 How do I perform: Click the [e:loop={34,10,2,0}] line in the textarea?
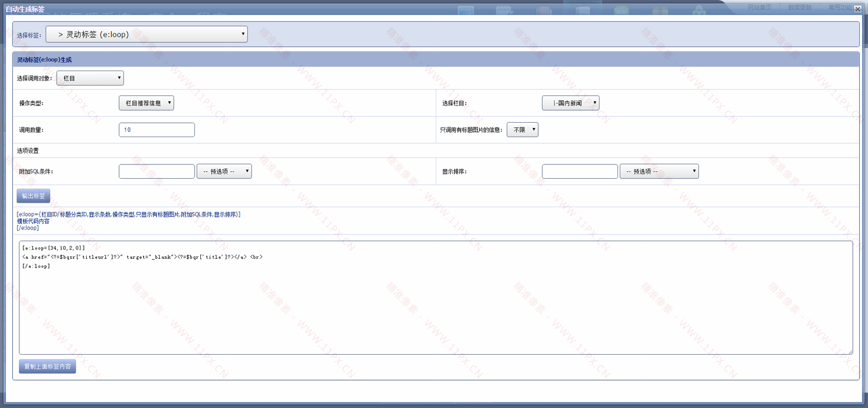click(53, 248)
